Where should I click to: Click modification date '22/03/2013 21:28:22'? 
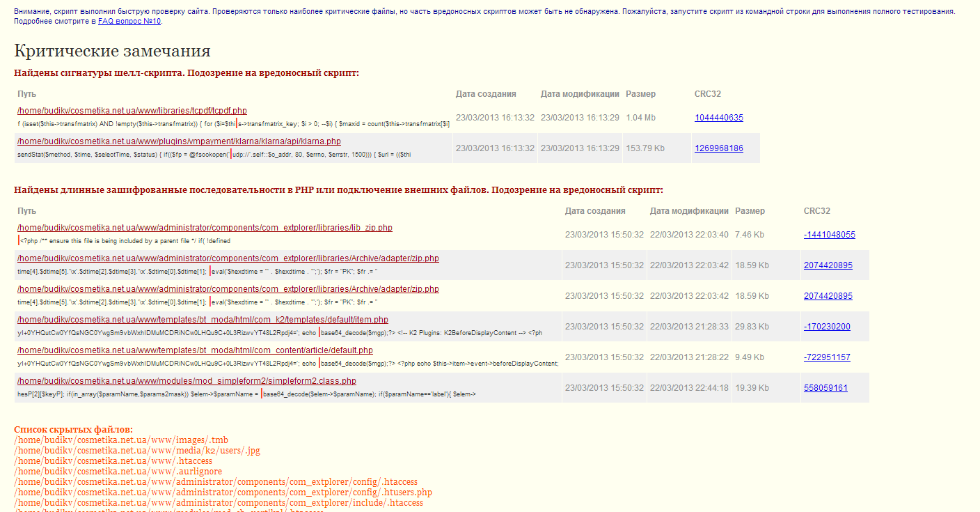coord(689,357)
